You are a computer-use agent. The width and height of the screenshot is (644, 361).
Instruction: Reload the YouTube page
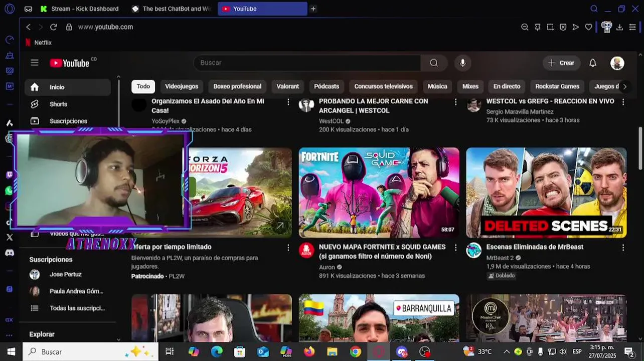coord(53,27)
